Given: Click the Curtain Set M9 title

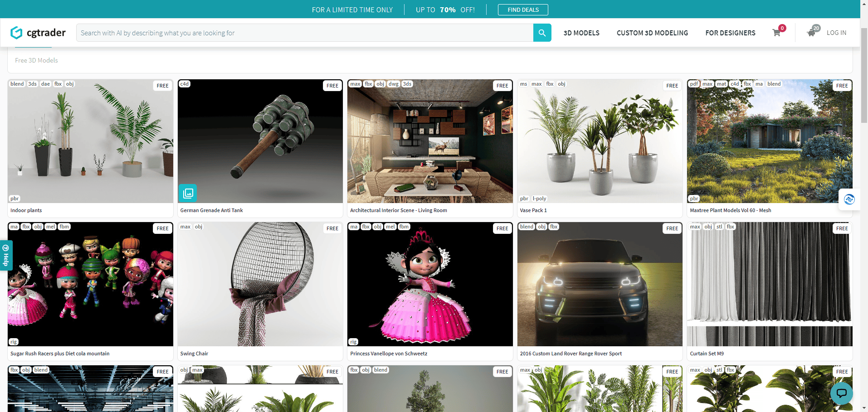Looking at the screenshot, I should click(707, 354).
